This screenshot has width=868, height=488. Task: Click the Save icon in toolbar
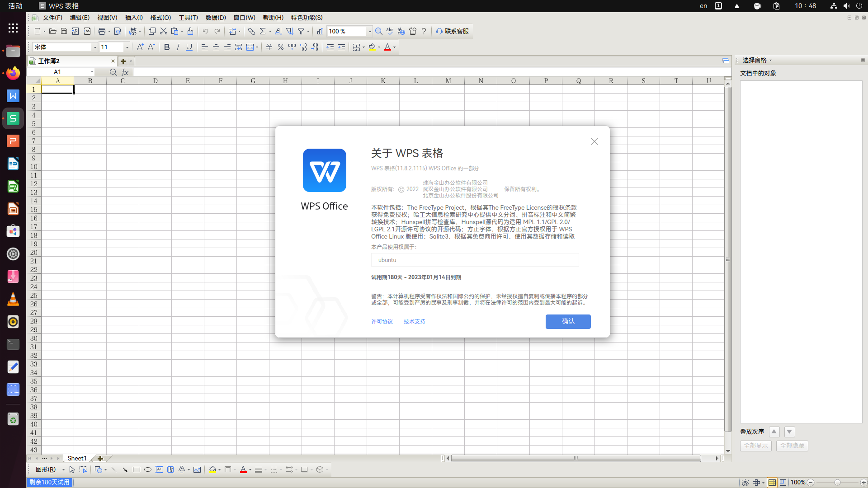64,31
